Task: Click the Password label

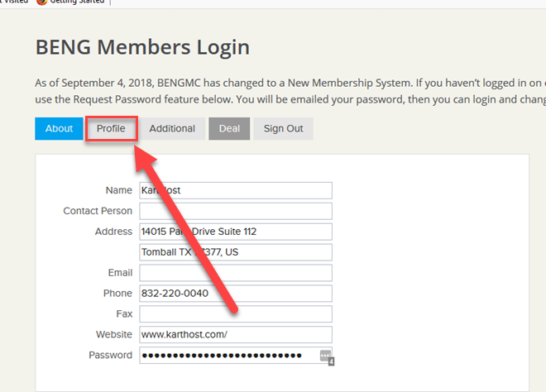Action: 110,355
